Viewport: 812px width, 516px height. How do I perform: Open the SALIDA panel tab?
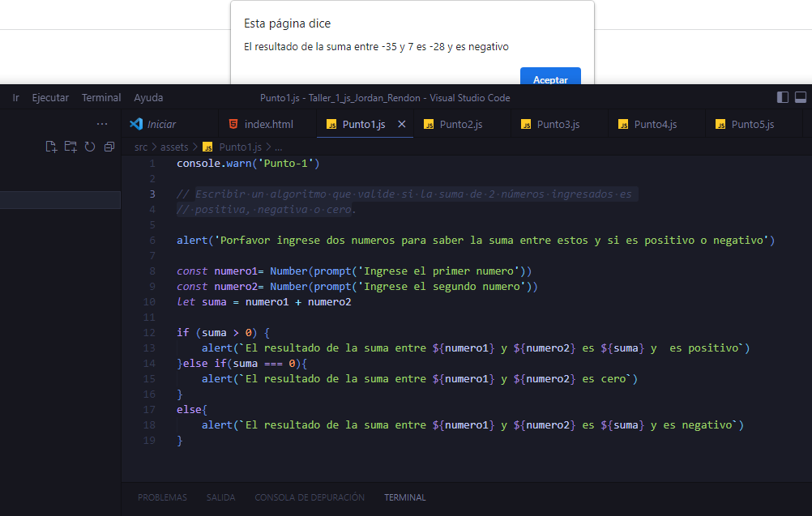(x=220, y=497)
